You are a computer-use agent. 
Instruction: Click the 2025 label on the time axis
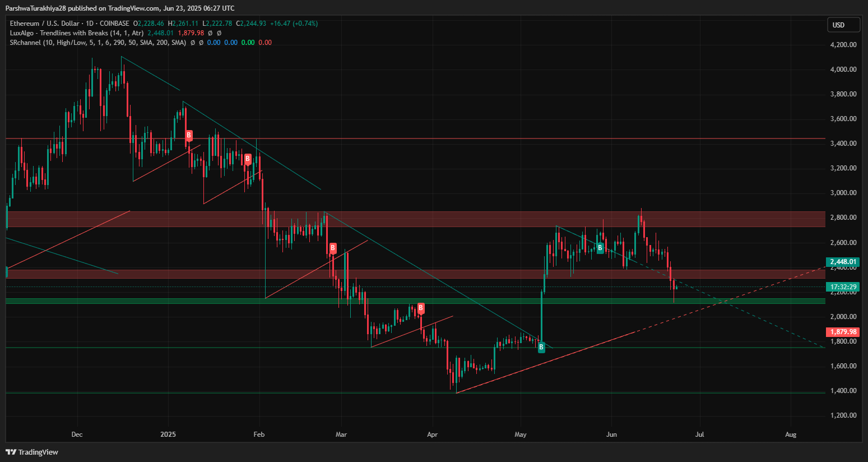point(167,434)
